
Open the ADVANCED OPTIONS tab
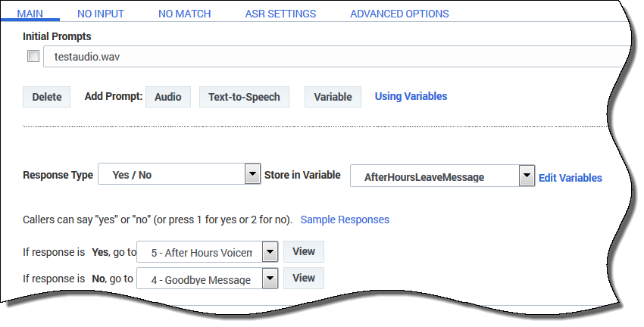tap(399, 14)
